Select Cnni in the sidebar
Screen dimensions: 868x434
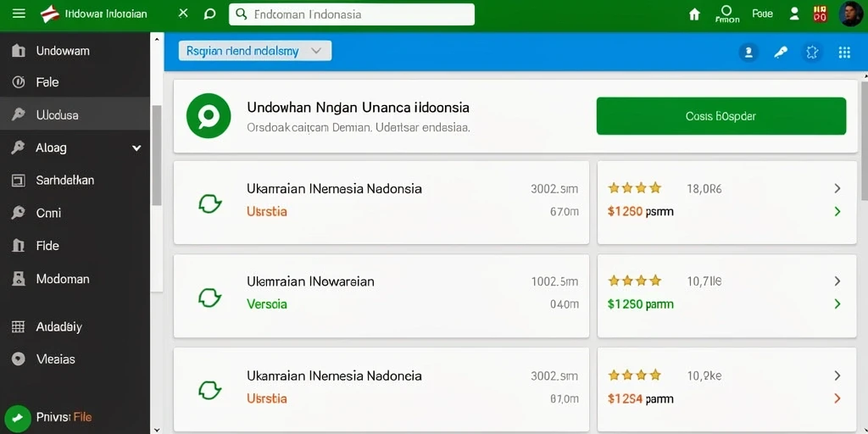(x=75, y=213)
